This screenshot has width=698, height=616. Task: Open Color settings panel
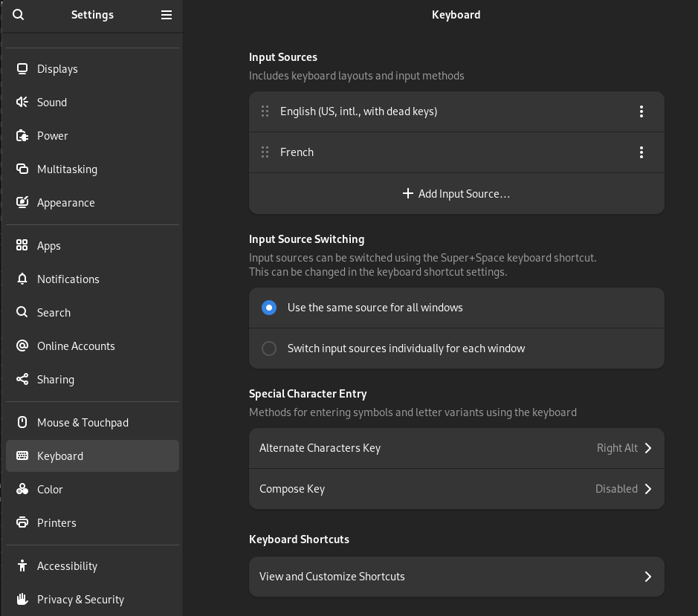click(93, 489)
